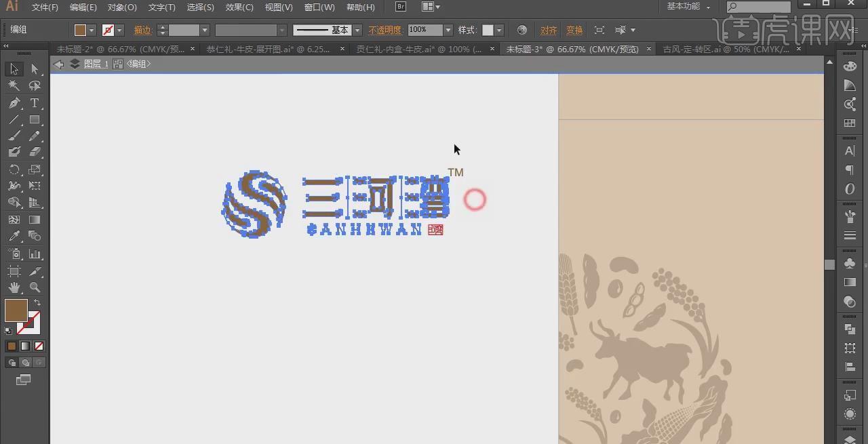Open graphic style 样式 dropdown
This screenshot has height=444, width=868.
coord(499,31)
